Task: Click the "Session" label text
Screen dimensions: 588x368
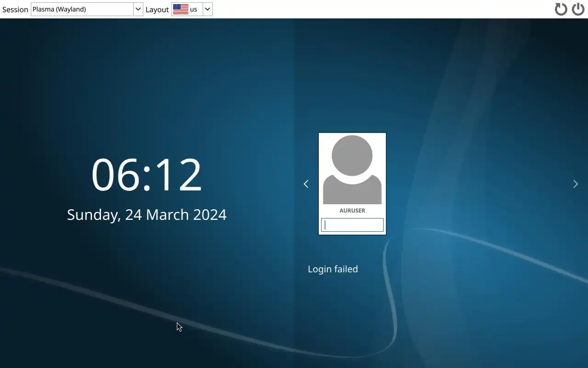Action: point(15,10)
